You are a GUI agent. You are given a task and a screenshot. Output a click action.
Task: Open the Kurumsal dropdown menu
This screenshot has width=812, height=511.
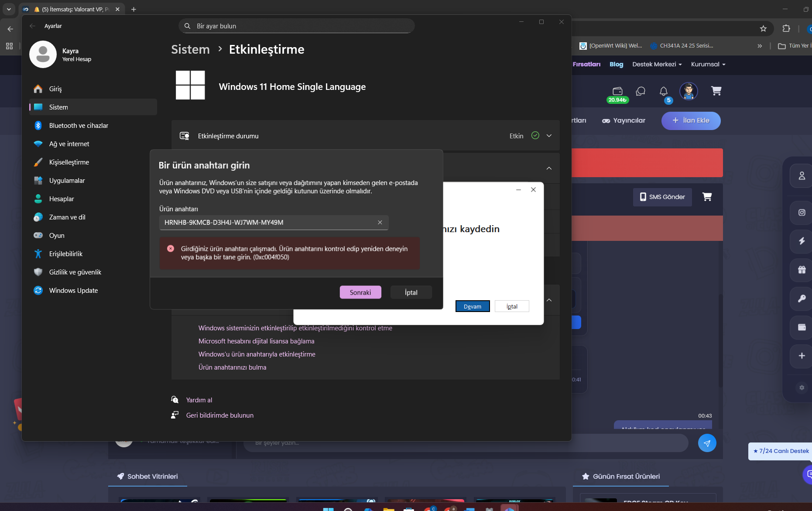pyautogui.click(x=708, y=64)
